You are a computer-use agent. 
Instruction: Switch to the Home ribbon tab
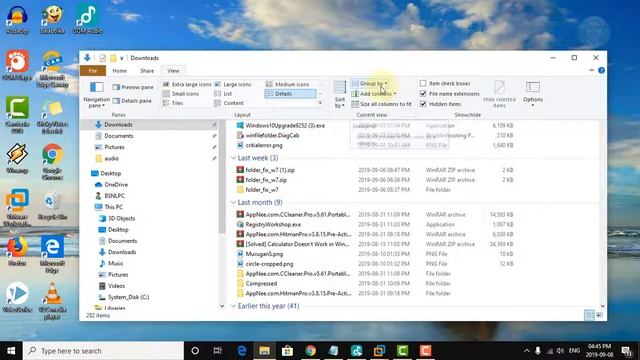[120, 71]
